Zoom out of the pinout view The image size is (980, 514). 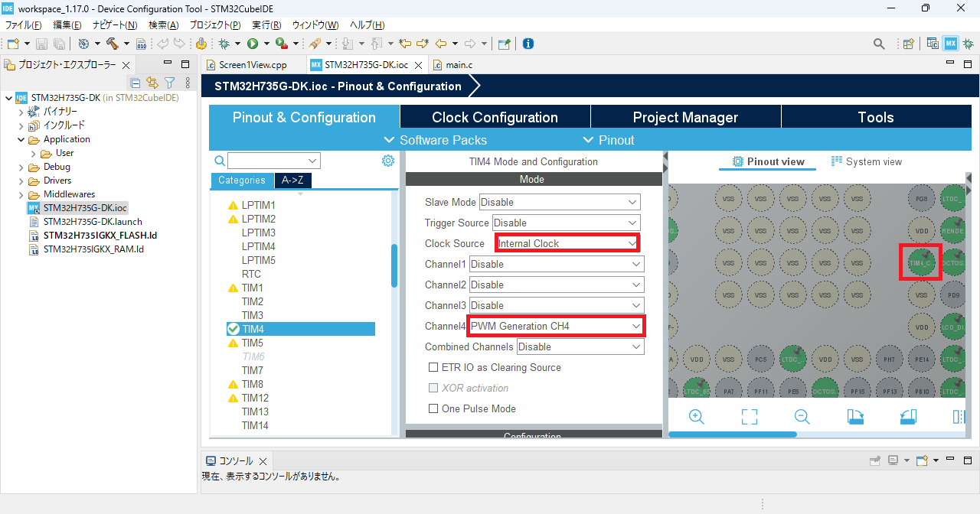point(802,416)
